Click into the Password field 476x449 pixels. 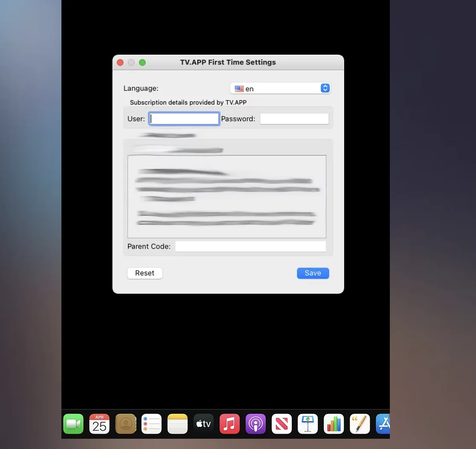(x=294, y=119)
